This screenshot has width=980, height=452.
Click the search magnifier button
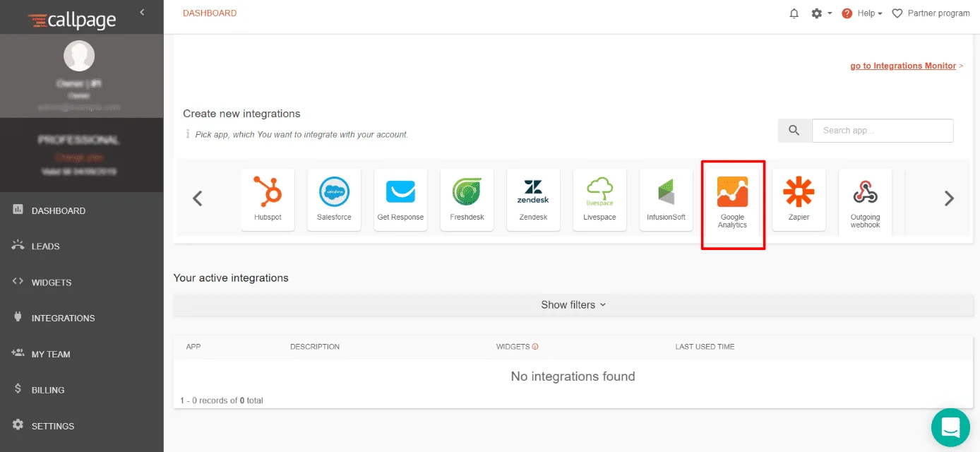click(x=794, y=130)
